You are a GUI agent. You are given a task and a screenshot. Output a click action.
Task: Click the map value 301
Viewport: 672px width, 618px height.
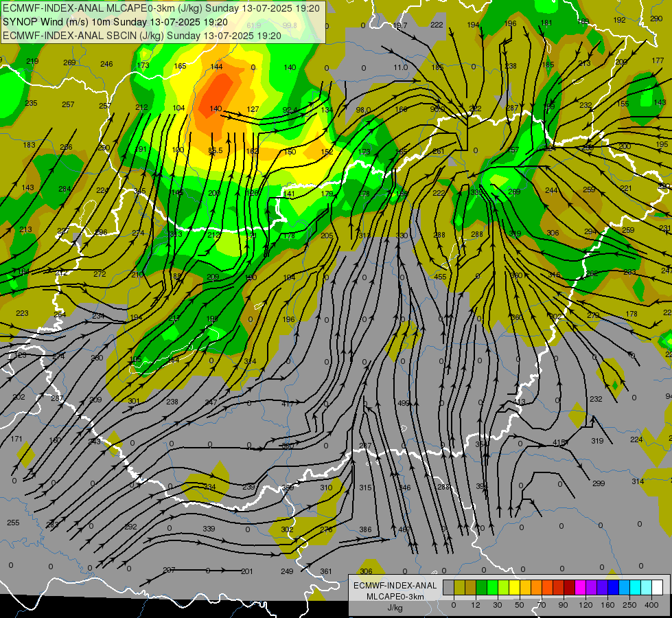(134, 402)
